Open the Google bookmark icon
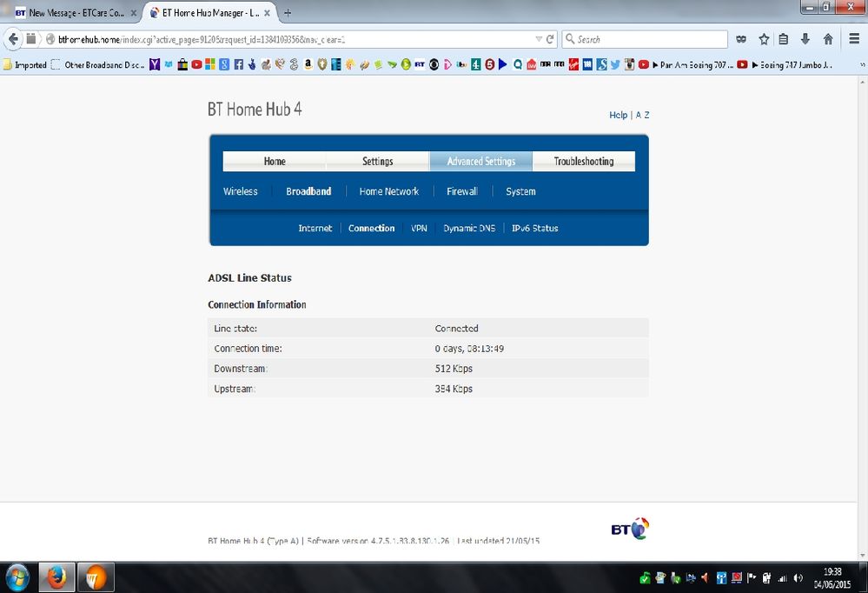 click(224, 65)
